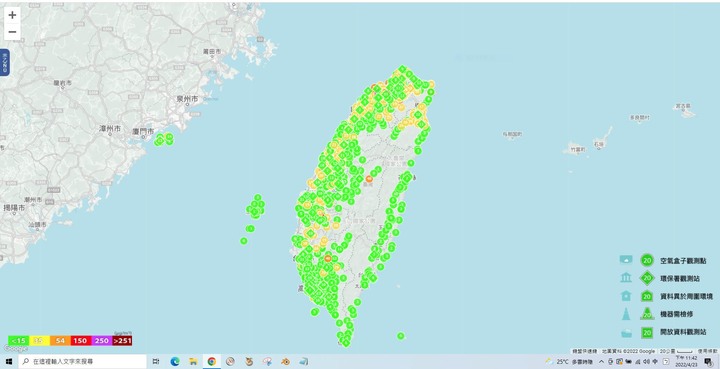The width and height of the screenshot is (720, 369).
Task: Switch to the Chrome taskbar window
Action: 212,362
